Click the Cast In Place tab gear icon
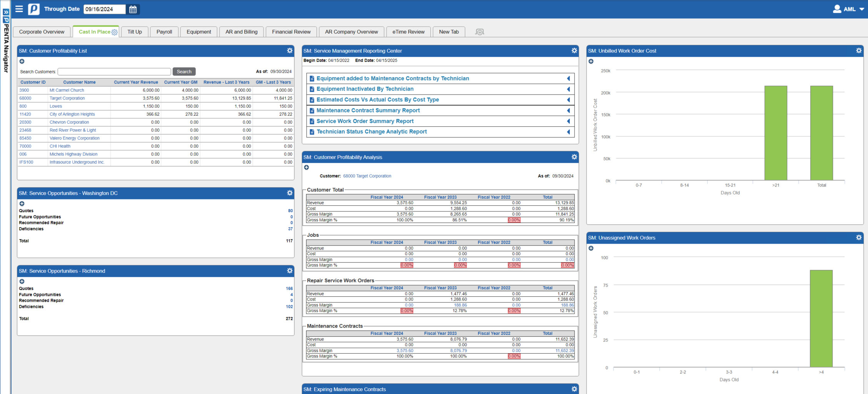 (x=115, y=32)
